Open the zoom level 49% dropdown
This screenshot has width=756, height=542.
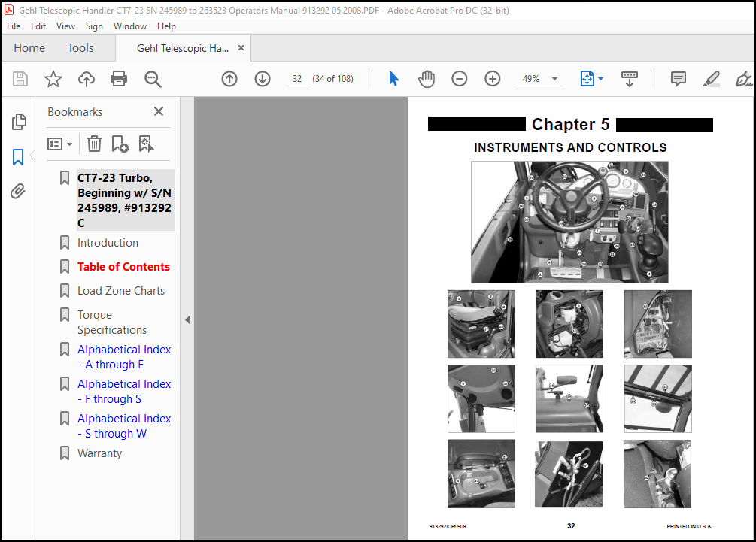[555, 78]
